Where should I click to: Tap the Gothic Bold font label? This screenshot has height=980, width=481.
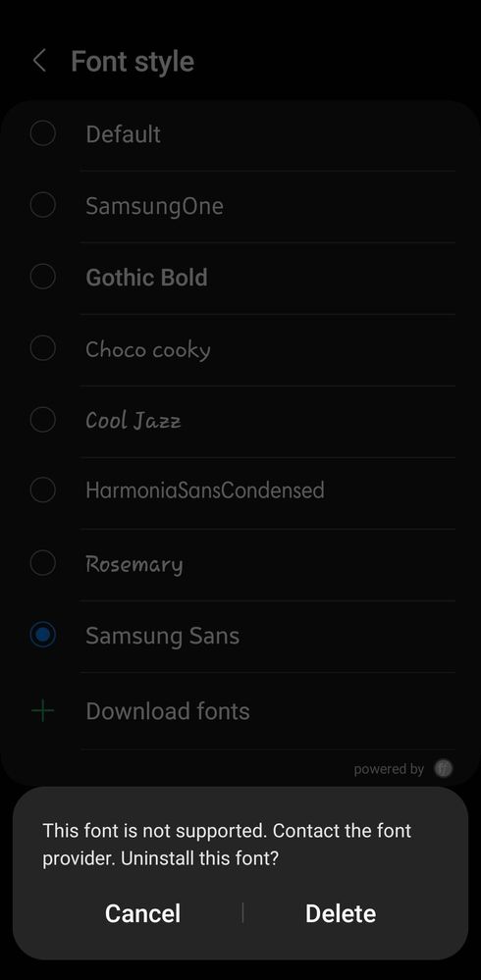coord(146,278)
